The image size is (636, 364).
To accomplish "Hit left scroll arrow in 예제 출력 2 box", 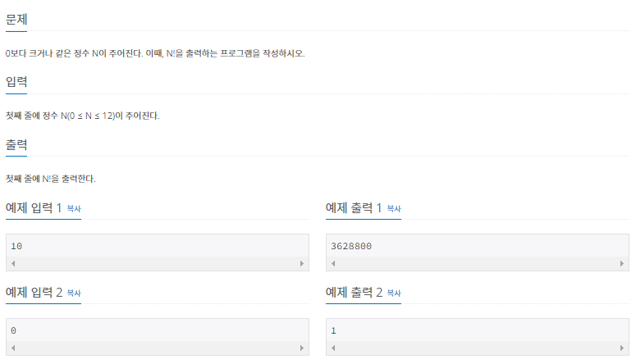I will [332, 348].
